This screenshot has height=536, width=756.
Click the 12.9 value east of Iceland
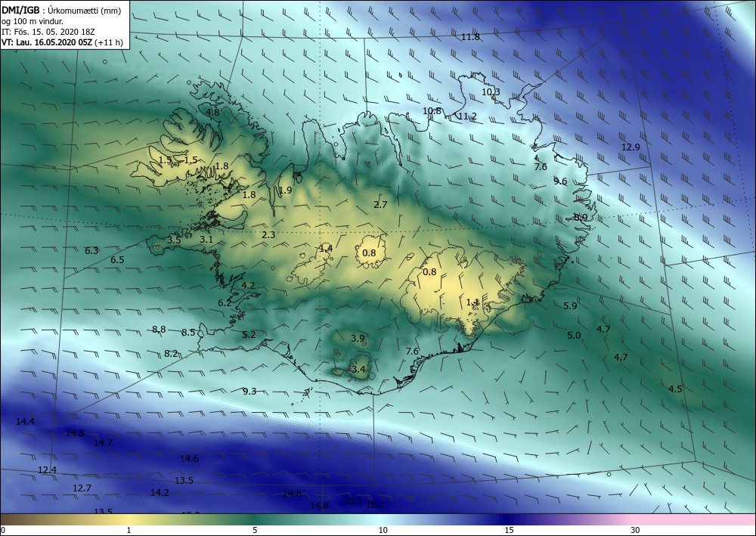coord(631,147)
